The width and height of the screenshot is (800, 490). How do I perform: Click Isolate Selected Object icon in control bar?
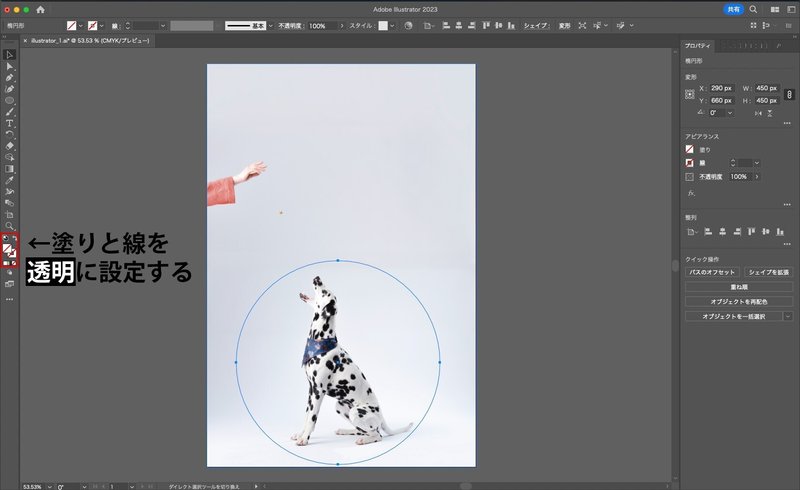[x=582, y=26]
